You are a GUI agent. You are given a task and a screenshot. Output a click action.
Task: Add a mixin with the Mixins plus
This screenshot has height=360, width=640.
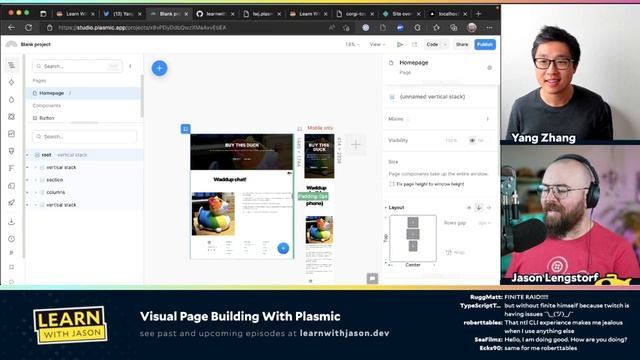pos(487,119)
